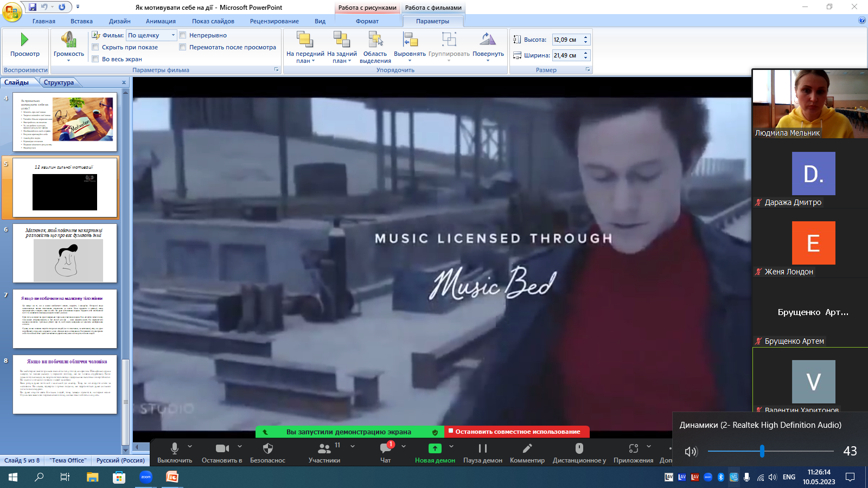868x488 pixels.
Task: Switch to the Структура pane tab
Action: point(59,82)
